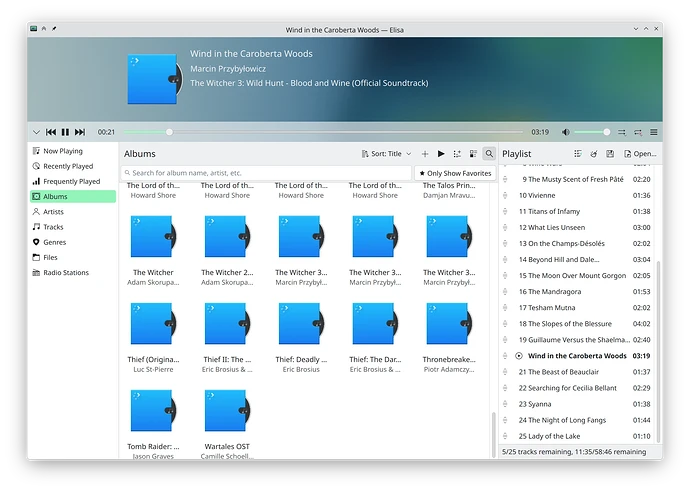Open the hamburger application menu
This screenshot has width=690, height=492.
pyautogui.click(x=654, y=132)
